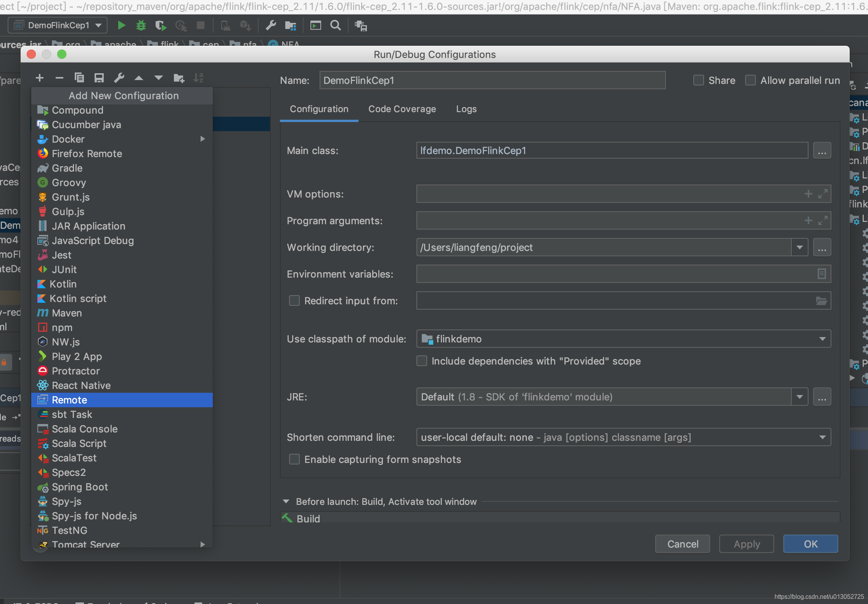This screenshot has height=604, width=868.
Task: Toggle Share configuration checkbox
Action: point(699,80)
